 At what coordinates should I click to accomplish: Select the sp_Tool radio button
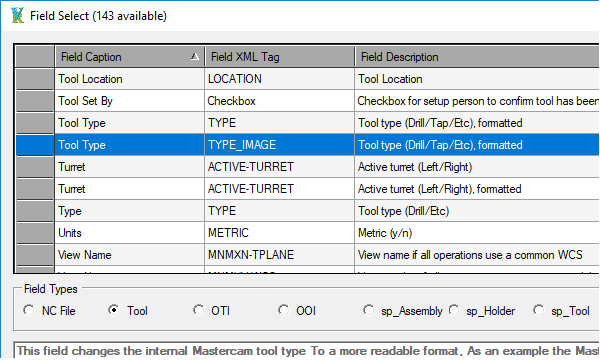point(538,310)
